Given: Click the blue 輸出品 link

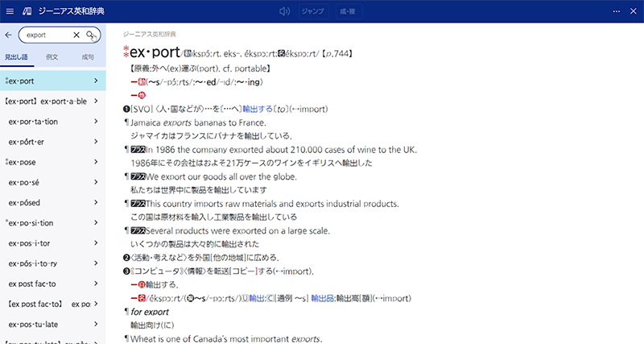Looking at the screenshot, I should (322, 298).
